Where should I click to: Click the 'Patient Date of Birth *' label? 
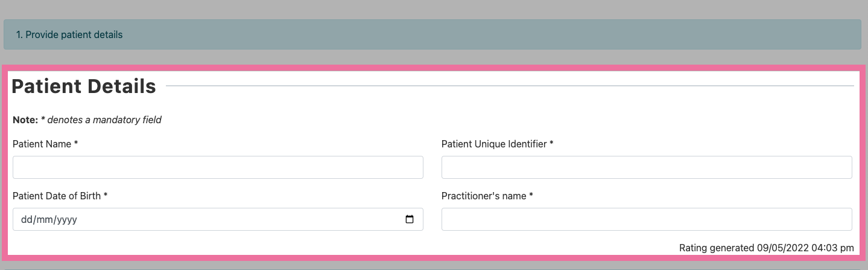point(60,196)
